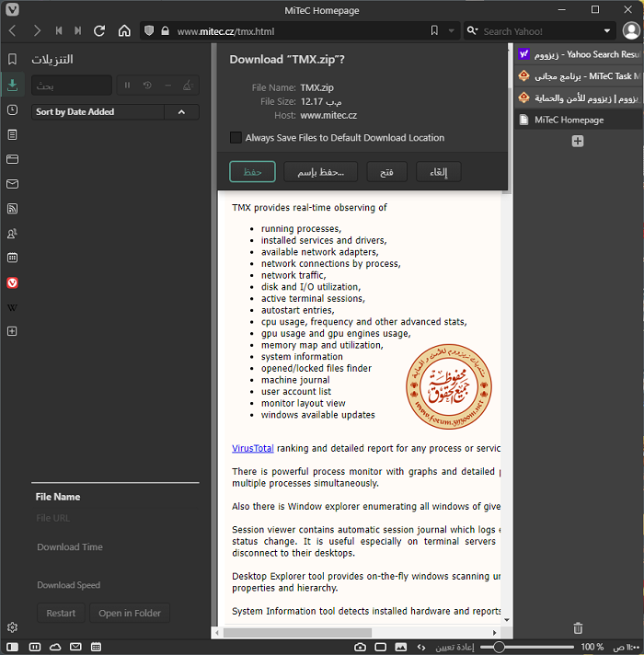Clear finished downloads with broom icon
The height and width of the screenshot is (655, 644).
[188, 86]
